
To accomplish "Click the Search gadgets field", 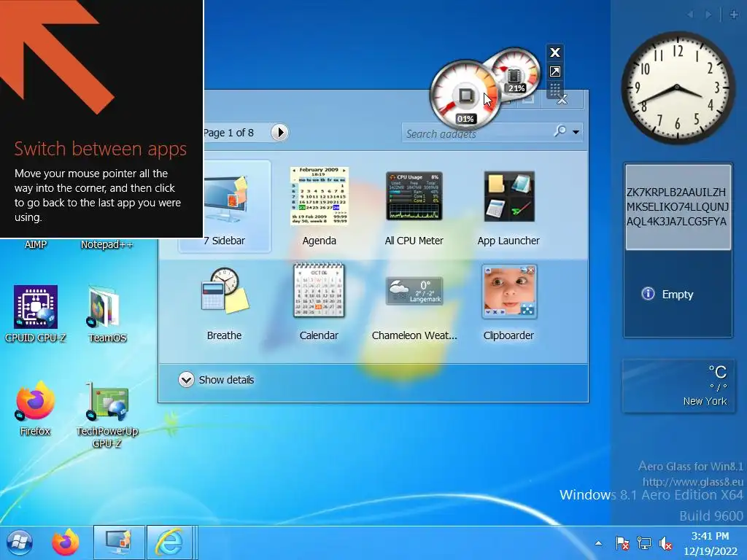I will click(476, 133).
